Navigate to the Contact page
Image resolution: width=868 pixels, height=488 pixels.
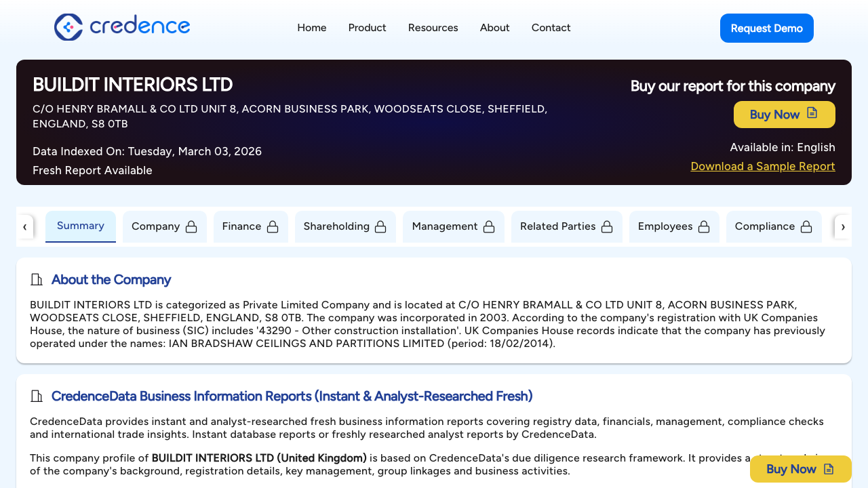click(x=551, y=28)
